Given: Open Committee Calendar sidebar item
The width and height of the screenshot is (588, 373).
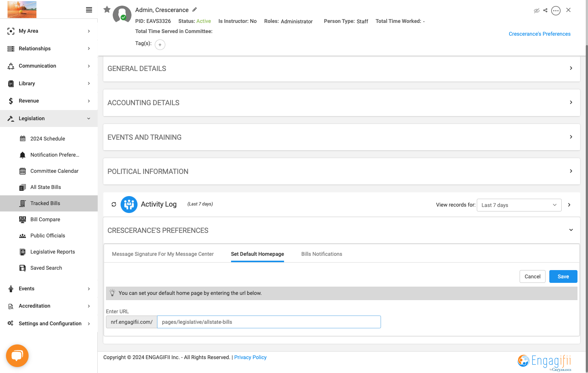Looking at the screenshot, I should click(x=49, y=171).
